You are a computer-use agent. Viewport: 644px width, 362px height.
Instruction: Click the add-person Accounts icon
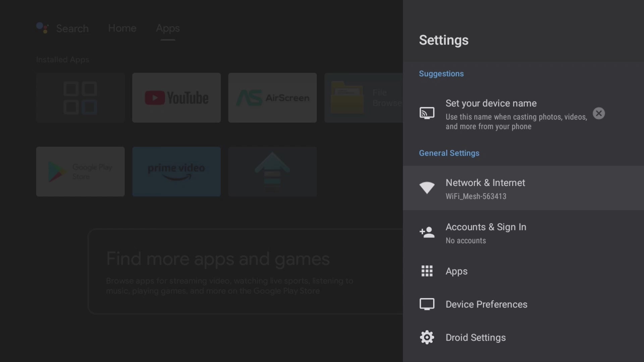pyautogui.click(x=427, y=232)
